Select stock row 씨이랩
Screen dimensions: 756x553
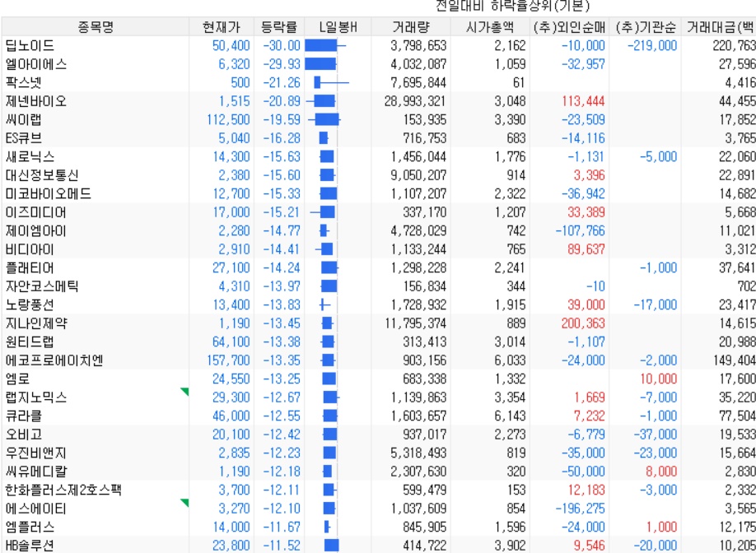tap(378, 119)
